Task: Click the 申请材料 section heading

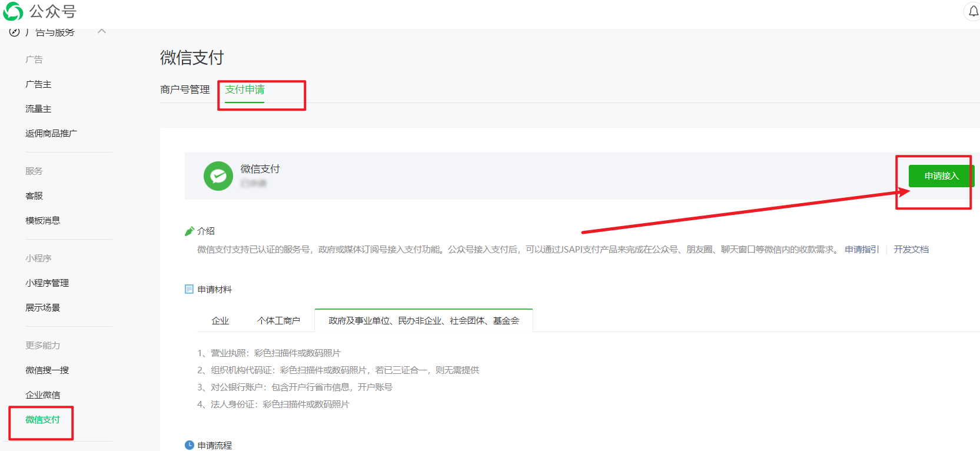Action: tap(215, 290)
